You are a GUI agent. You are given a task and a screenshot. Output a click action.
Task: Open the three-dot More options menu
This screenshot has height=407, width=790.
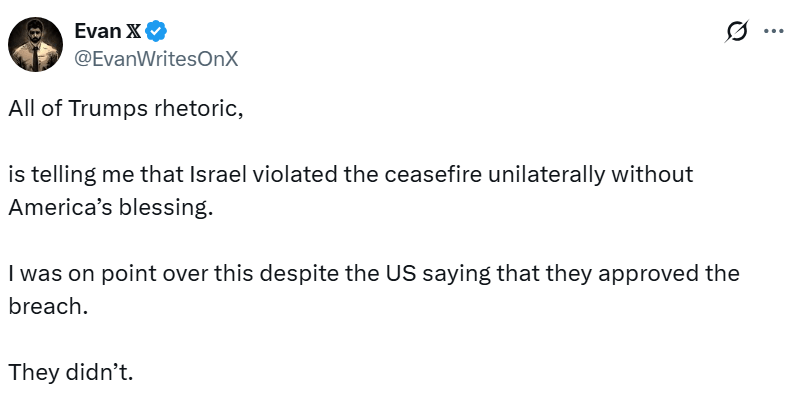(x=772, y=32)
